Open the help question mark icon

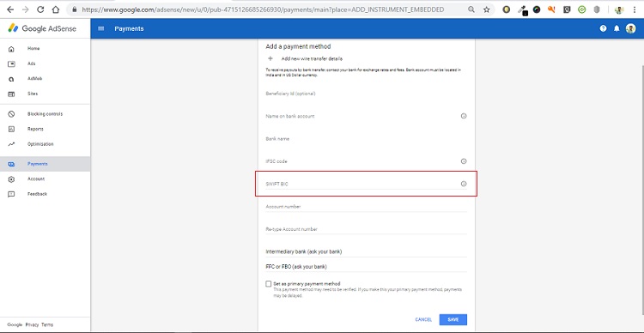click(603, 28)
